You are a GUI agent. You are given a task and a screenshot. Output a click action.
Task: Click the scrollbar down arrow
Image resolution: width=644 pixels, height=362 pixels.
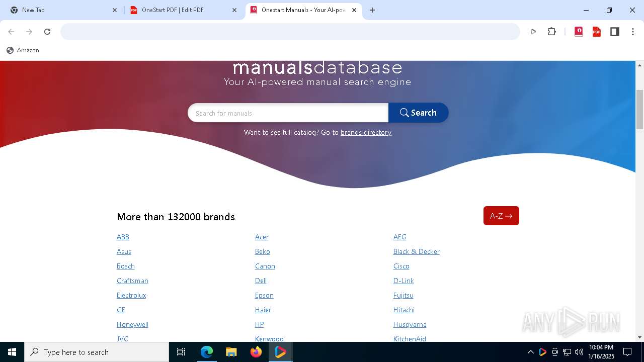(x=640, y=337)
